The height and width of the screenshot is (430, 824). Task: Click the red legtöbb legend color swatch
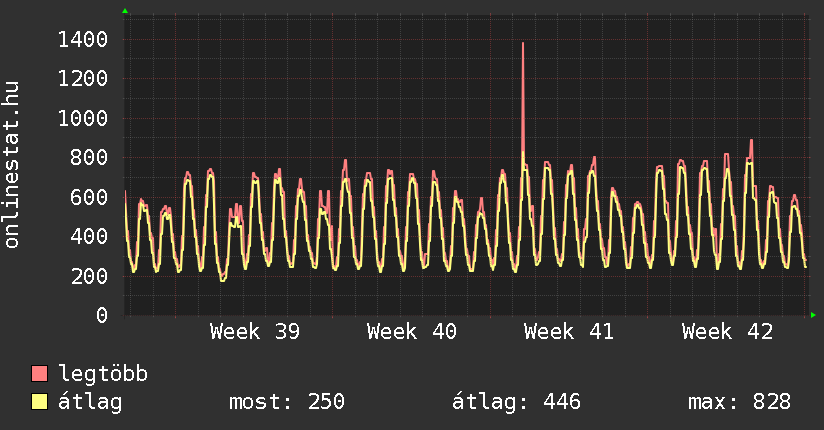pyautogui.click(x=40, y=375)
